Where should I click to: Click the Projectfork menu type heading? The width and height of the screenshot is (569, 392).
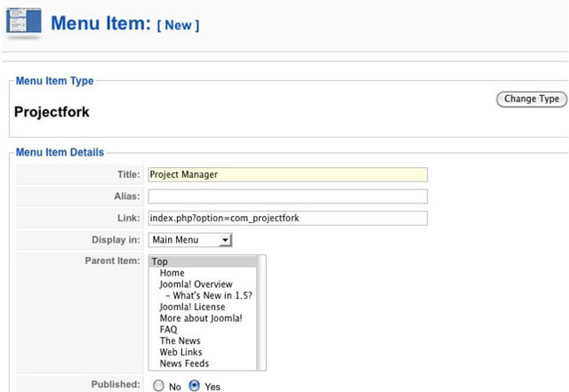pyautogui.click(x=52, y=113)
